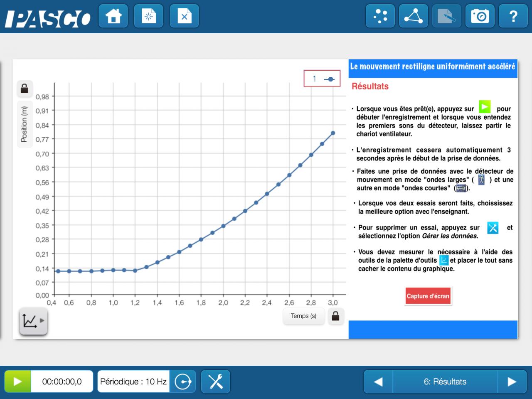Open the help question mark
The height and width of the screenshot is (399, 532).
click(x=513, y=16)
